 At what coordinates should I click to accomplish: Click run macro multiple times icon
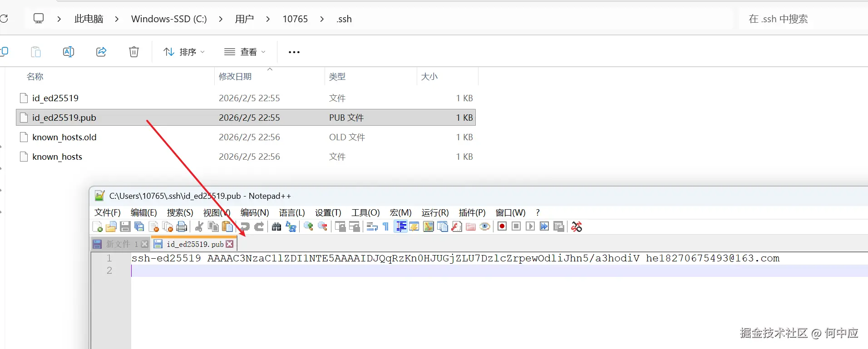pos(544,226)
